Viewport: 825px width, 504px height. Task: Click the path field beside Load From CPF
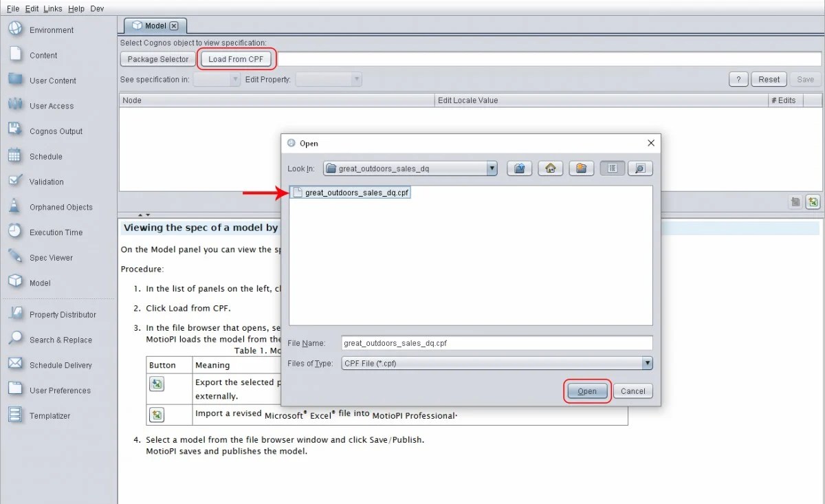click(x=549, y=59)
